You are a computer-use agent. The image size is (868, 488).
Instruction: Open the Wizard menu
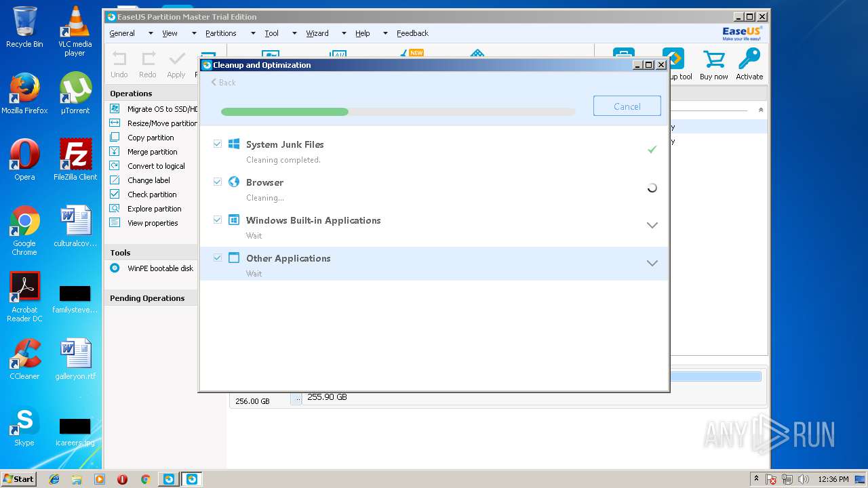point(317,33)
